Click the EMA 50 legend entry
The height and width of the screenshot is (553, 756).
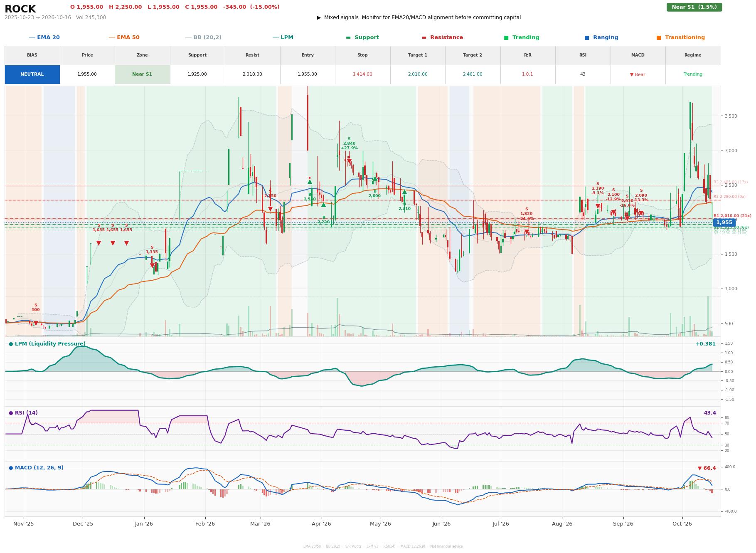pyautogui.click(x=124, y=37)
